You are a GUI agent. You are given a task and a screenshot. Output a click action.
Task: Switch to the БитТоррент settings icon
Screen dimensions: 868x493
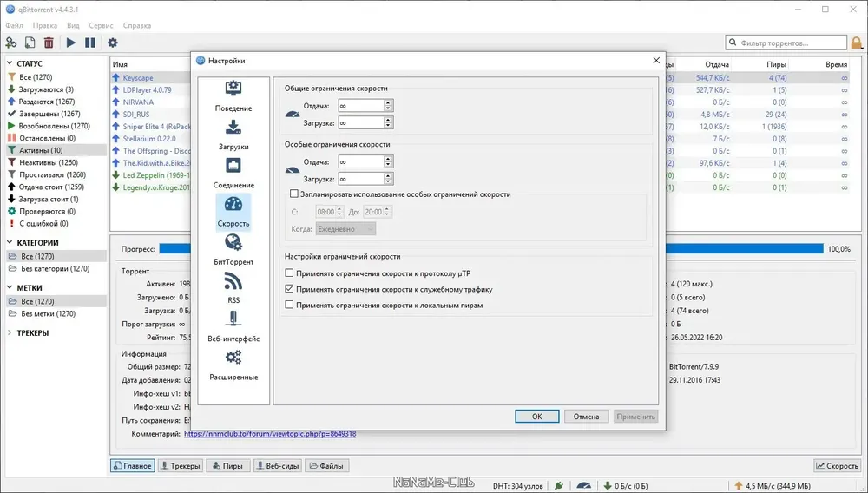coord(233,242)
